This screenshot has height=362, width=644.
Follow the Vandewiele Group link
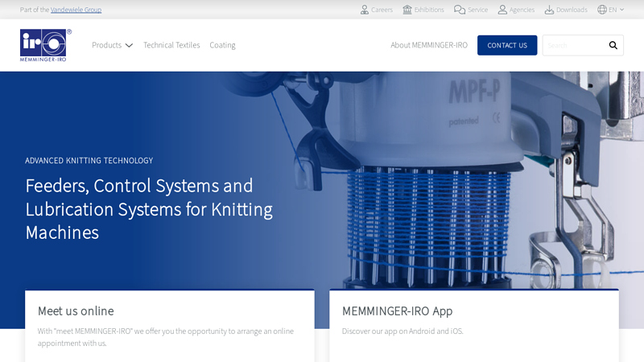76,10
